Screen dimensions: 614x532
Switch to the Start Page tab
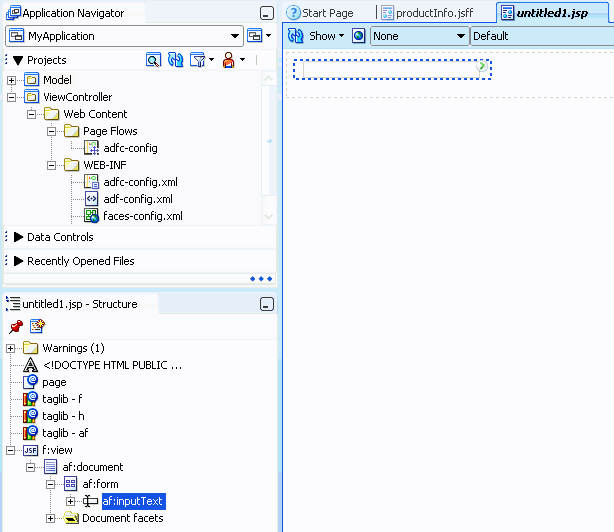[x=320, y=13]
